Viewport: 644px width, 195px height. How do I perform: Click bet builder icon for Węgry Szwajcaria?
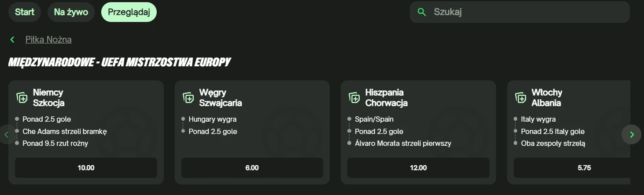(x=188, y=97)
